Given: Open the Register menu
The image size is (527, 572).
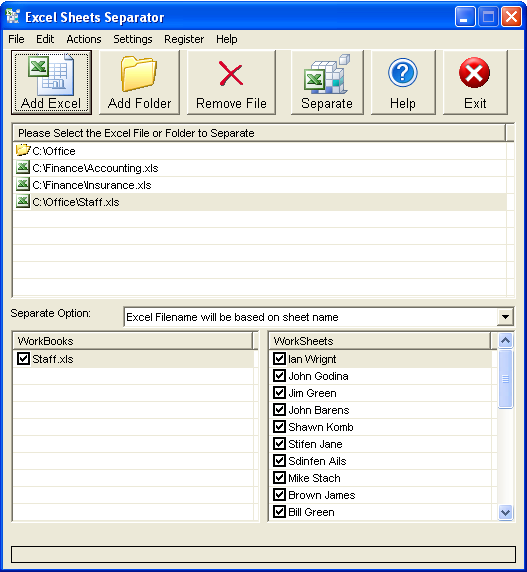Looking at the screenshot, I should (184, 39).
